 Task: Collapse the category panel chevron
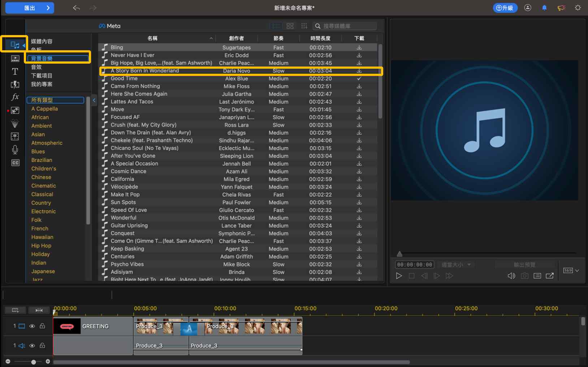94,100
